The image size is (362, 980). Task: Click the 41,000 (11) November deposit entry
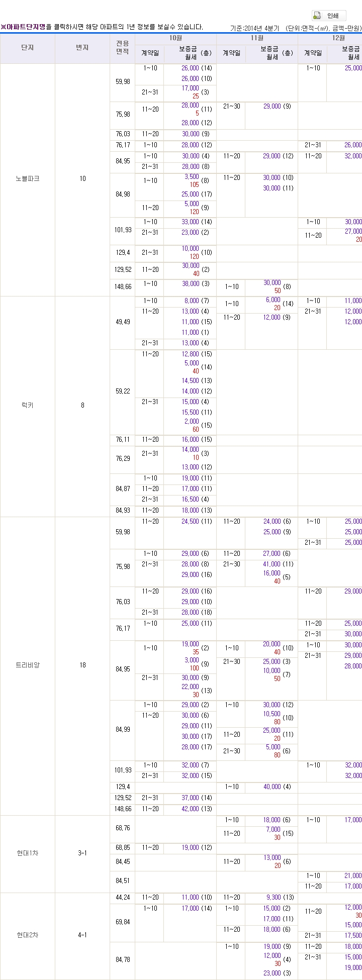click(x=278, y=564)
